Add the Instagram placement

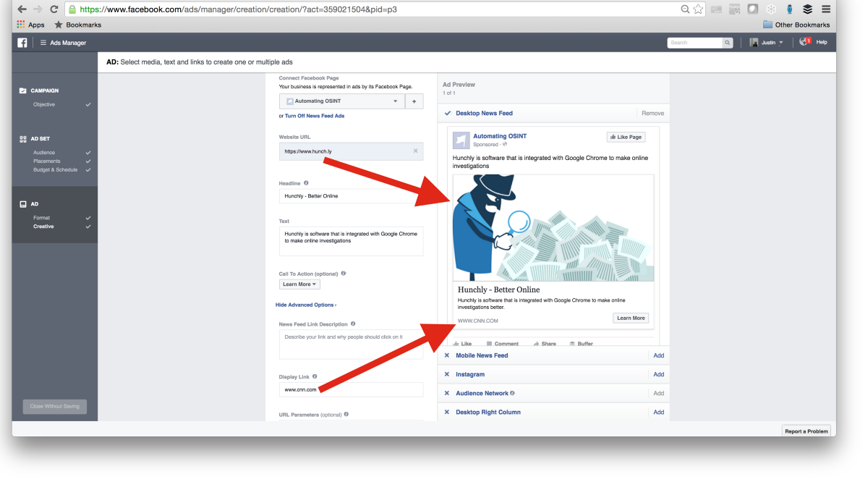point(659,374)
